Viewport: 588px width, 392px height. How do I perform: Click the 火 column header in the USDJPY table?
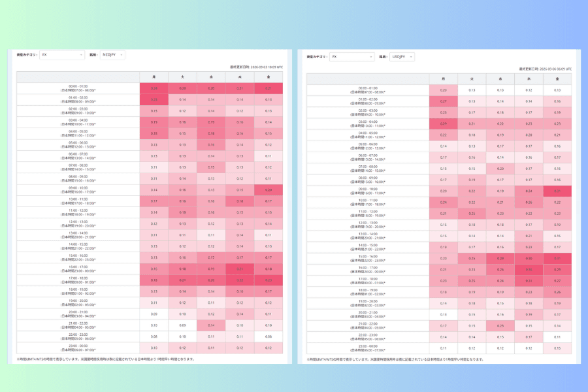(472, 79)
